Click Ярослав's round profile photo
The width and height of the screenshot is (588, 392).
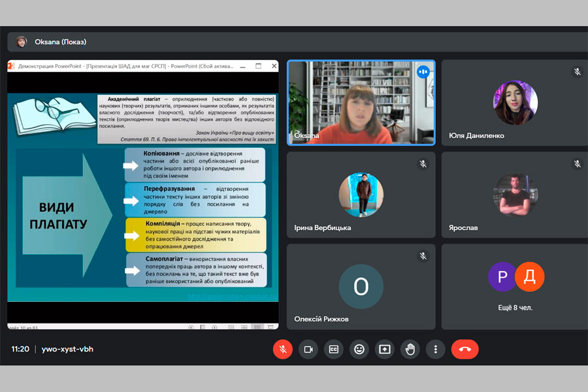515,195
